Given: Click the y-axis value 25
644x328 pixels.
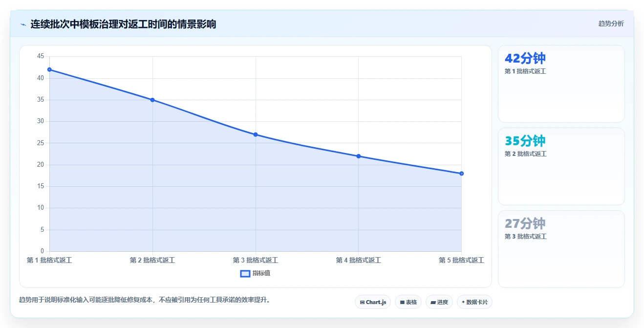Looking at the screenshot, I should [41, 143].
